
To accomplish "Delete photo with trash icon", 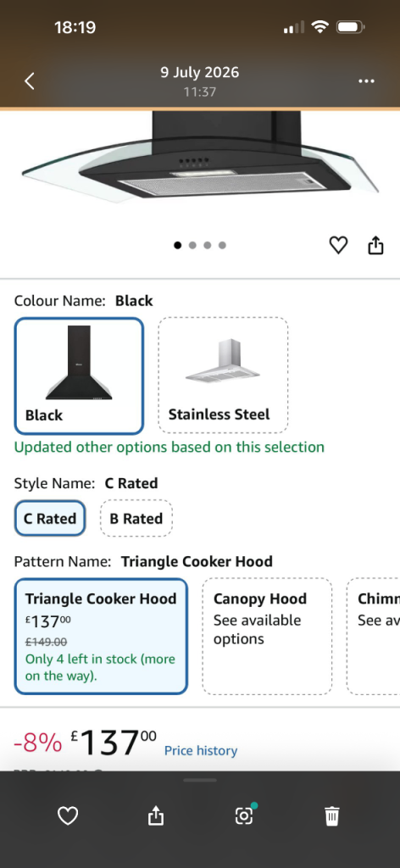I will click(332, 816).
